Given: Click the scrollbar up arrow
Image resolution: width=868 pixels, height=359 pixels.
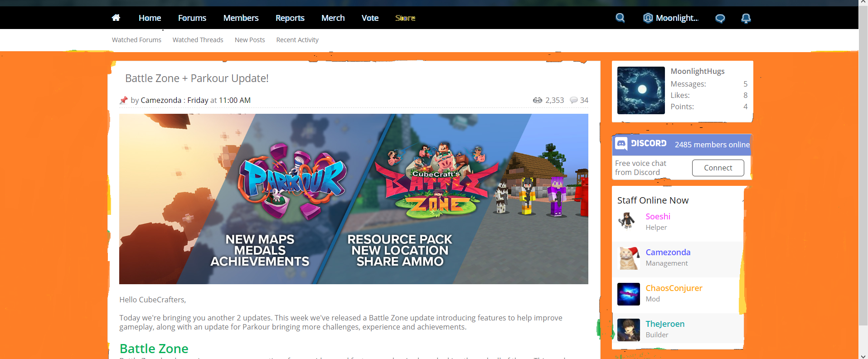Looking at the screenshot, I should pyautogui.click(x=863, y=3).
